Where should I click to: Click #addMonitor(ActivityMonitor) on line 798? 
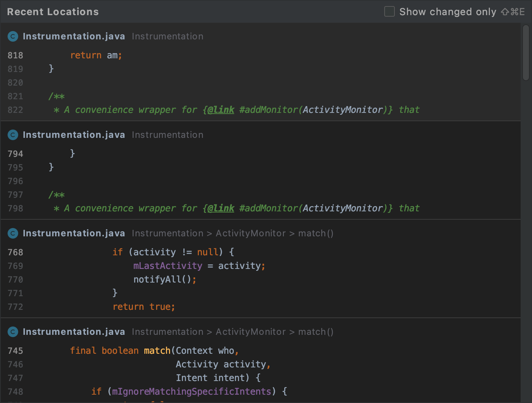coord(313,208)
